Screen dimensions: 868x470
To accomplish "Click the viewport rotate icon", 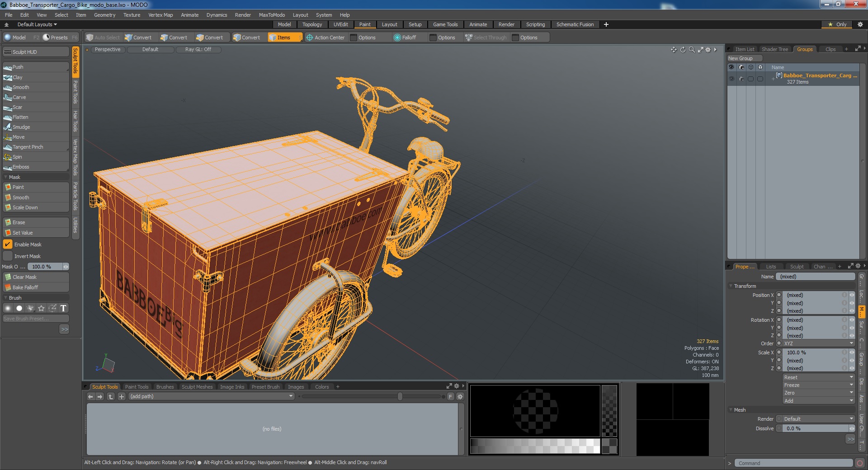I will (683, 50).
